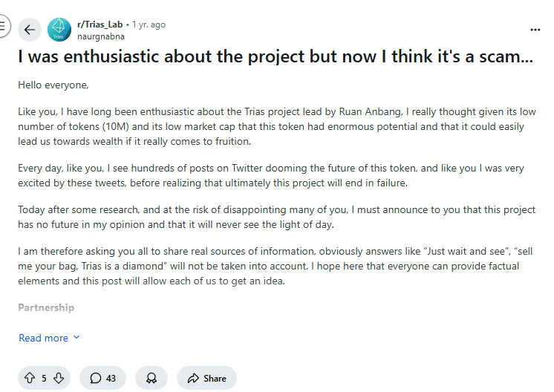Click the Trias subreddit avatar icon
The width and height of the screenshot is (554, 392).
[59, 30]
